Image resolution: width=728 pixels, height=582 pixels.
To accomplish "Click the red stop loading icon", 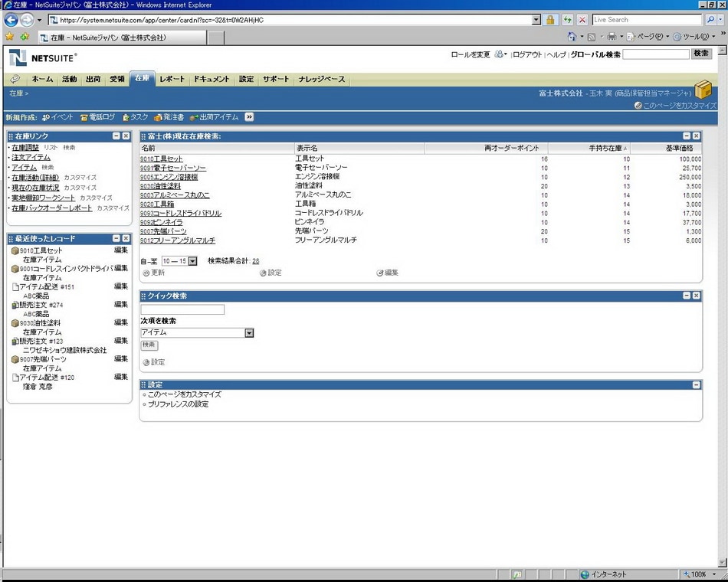I will tap(582, 20).
